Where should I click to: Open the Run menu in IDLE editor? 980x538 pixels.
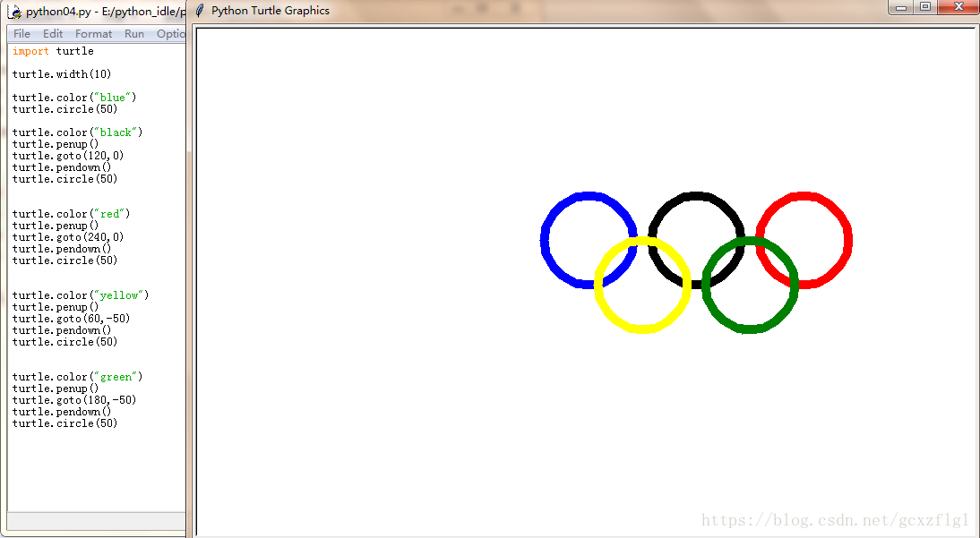pos(134,34)
